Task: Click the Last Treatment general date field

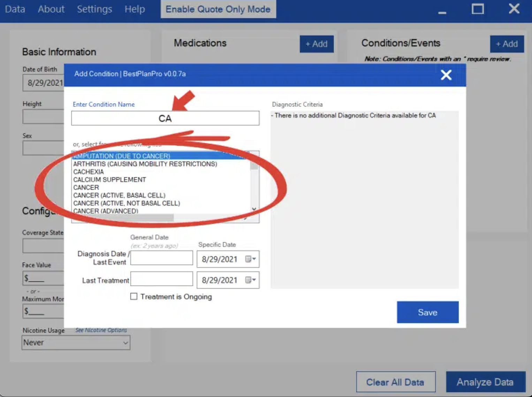Action: tap(161, 279)
